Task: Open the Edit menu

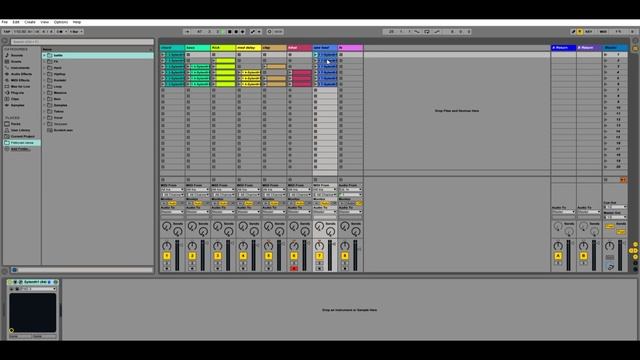Action: (16, 22)
